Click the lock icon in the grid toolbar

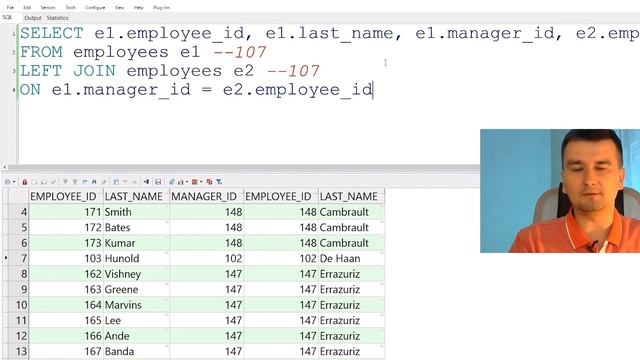point(24,182)
